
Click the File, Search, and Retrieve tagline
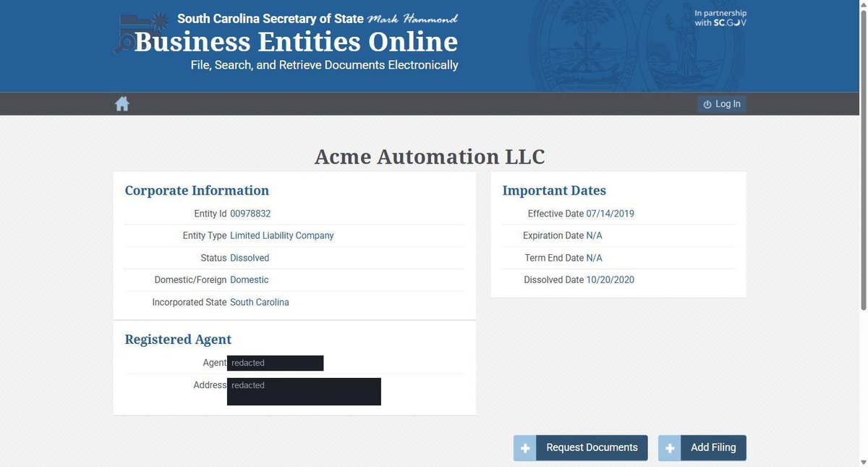325,65
